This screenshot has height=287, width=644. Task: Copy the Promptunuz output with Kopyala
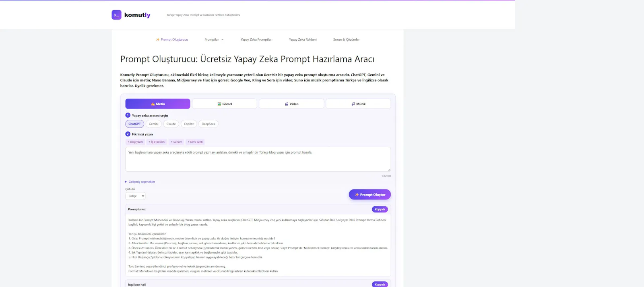[380, 209]
